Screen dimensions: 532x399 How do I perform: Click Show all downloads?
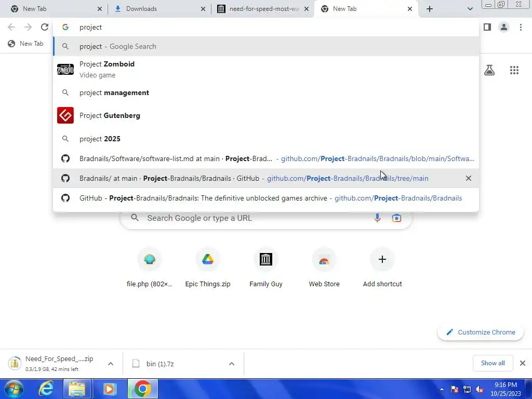(493, 363)
